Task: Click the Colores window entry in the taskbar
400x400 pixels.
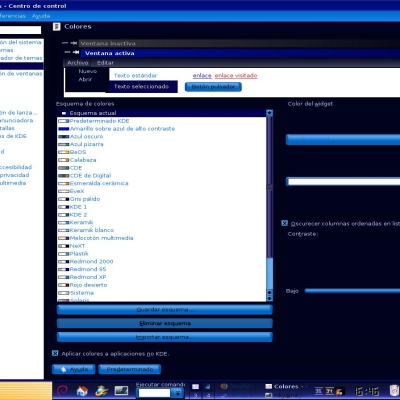Action: click(286, 386)
